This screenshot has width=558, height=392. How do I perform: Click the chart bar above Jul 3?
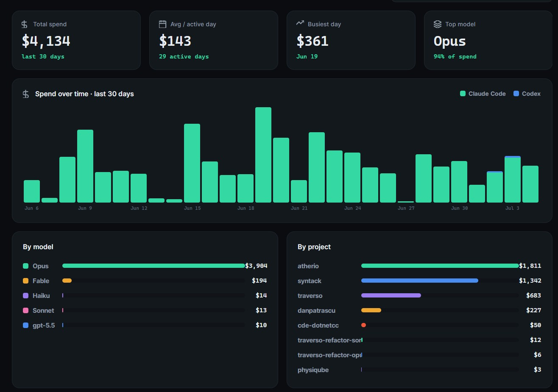coord(513,179)
